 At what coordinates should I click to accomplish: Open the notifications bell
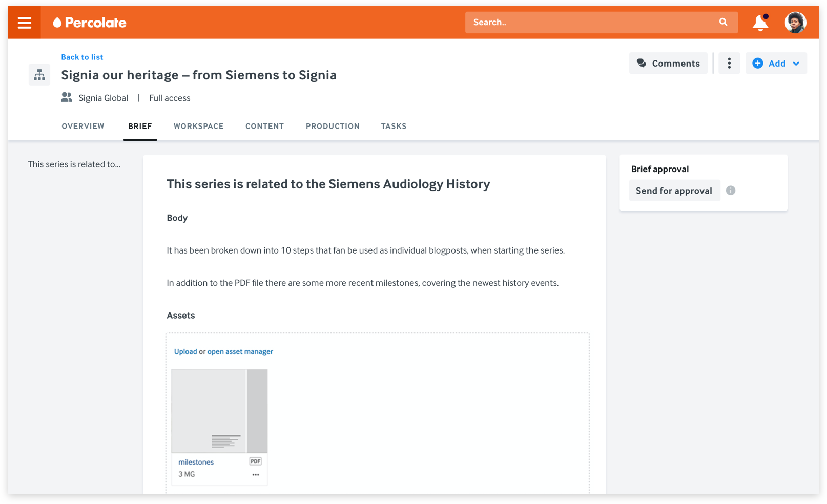[760, 23]
